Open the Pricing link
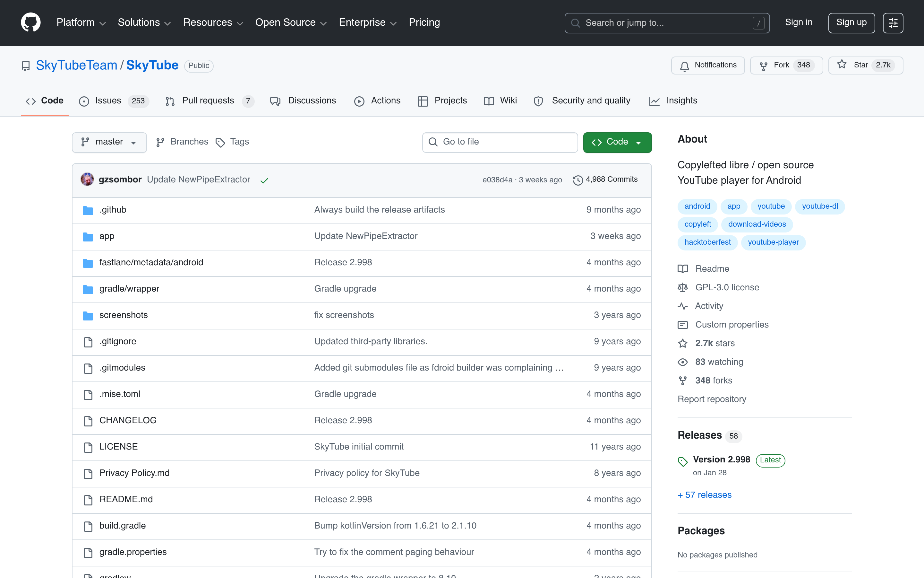This screenshot has width=924, height=578. pyautogui.click(x=424, y=22)
